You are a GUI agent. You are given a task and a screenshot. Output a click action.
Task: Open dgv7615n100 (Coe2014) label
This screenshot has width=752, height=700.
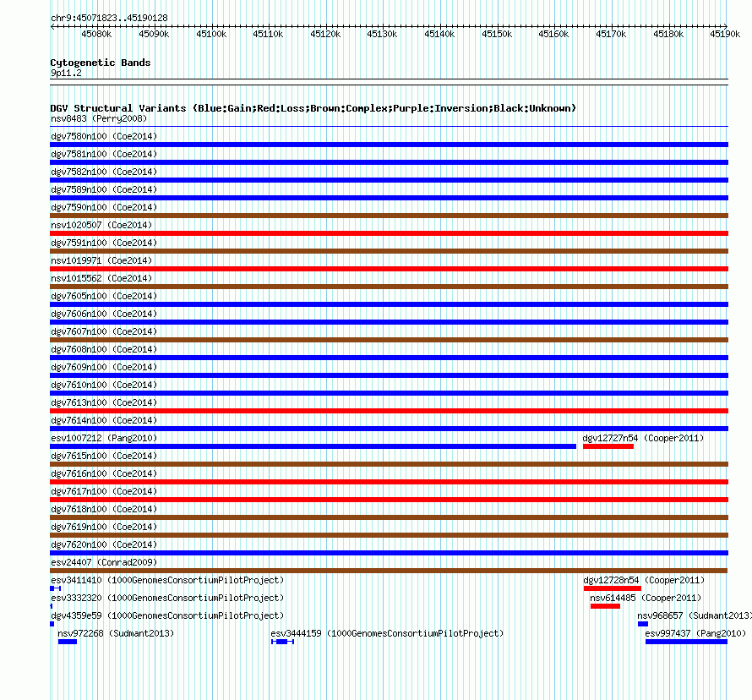(x=104, y=456)
